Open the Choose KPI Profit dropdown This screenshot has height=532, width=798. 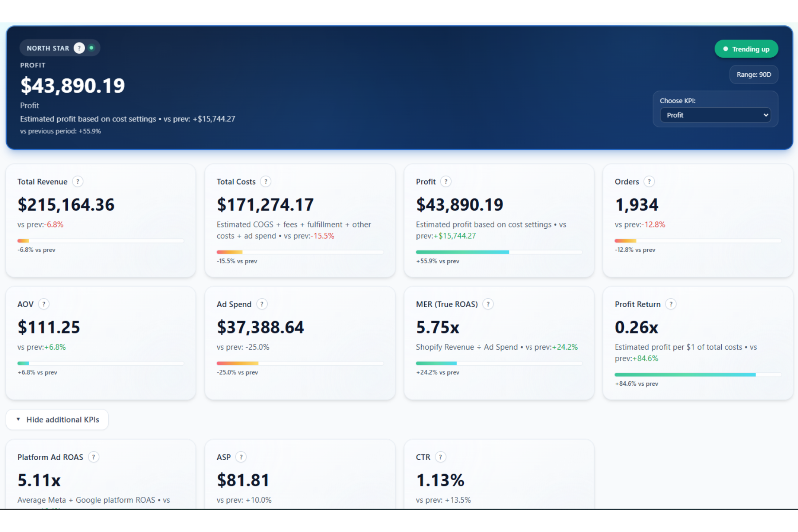coord(715,115)
